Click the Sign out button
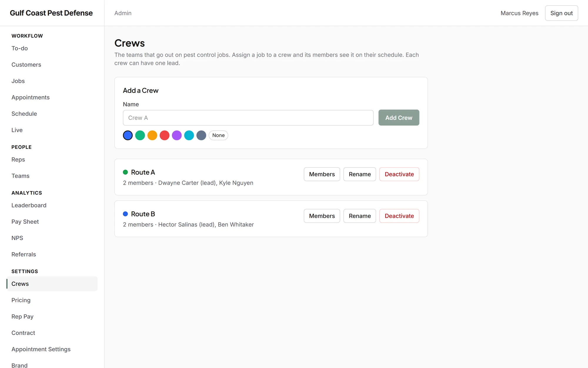 point(562,13)
